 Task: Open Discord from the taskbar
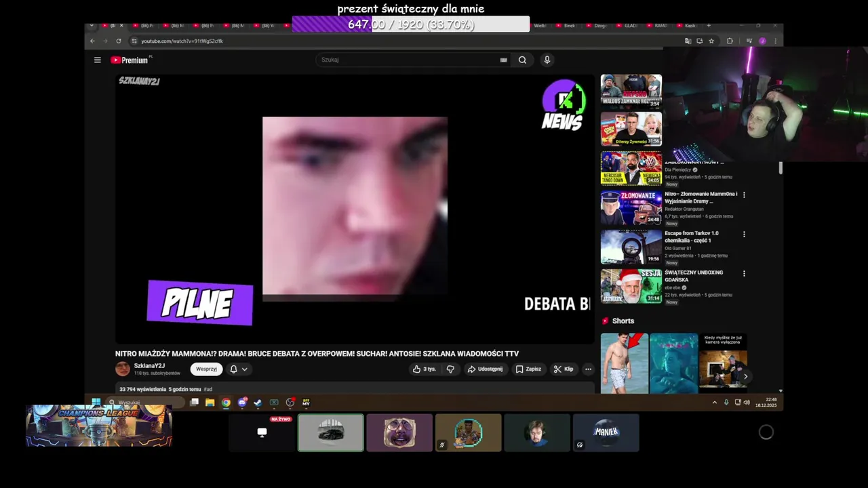click(x=242, y=402)
